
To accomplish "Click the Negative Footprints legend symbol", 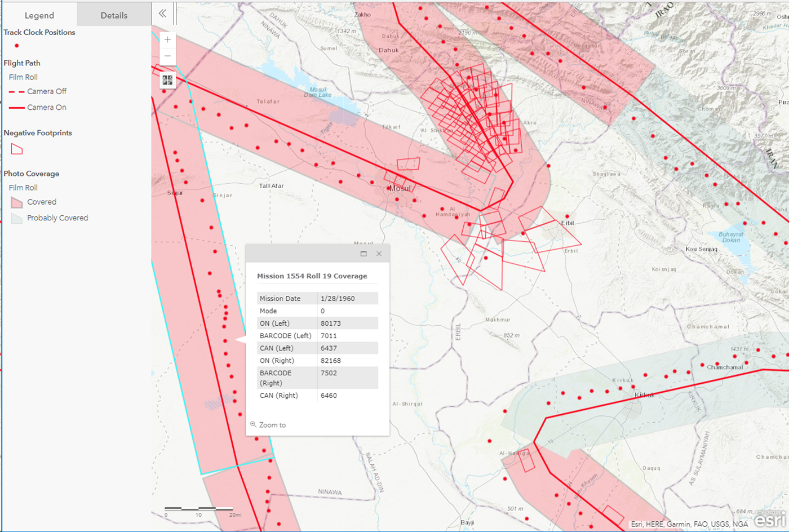I will click(x=17, y=149).
